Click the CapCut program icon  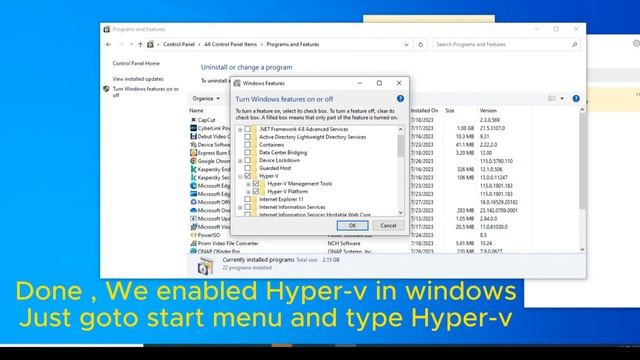pos(193,120)
